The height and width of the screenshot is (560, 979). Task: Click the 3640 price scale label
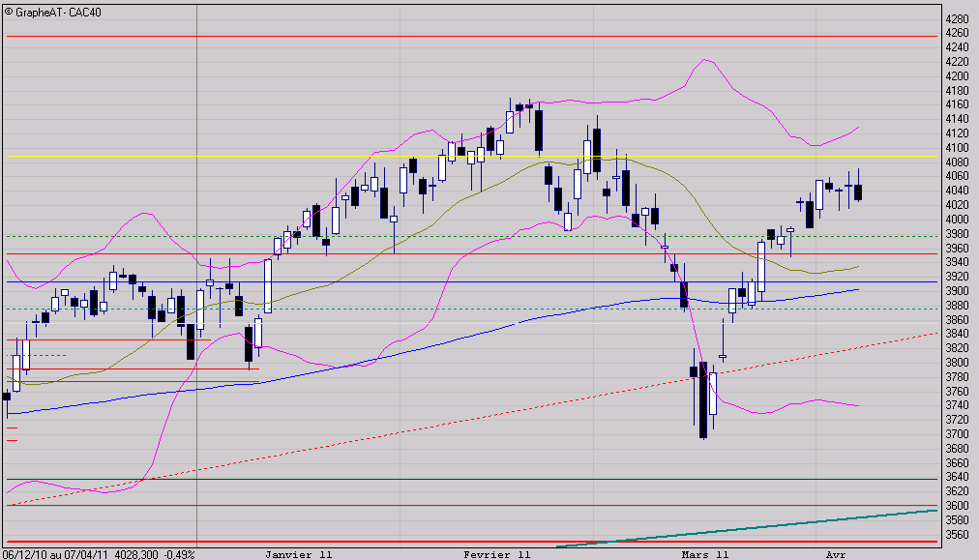(x=957, y=477)
